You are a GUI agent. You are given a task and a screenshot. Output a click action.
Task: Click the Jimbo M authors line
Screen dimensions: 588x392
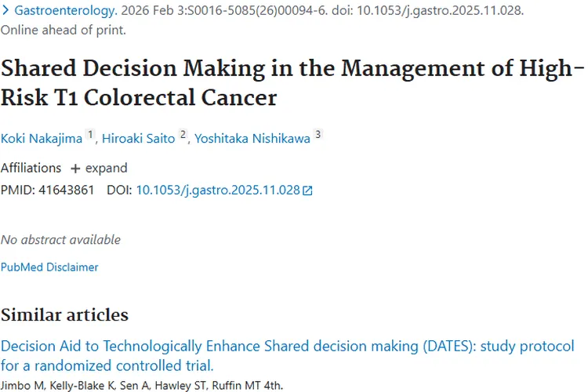click(141, 385)
